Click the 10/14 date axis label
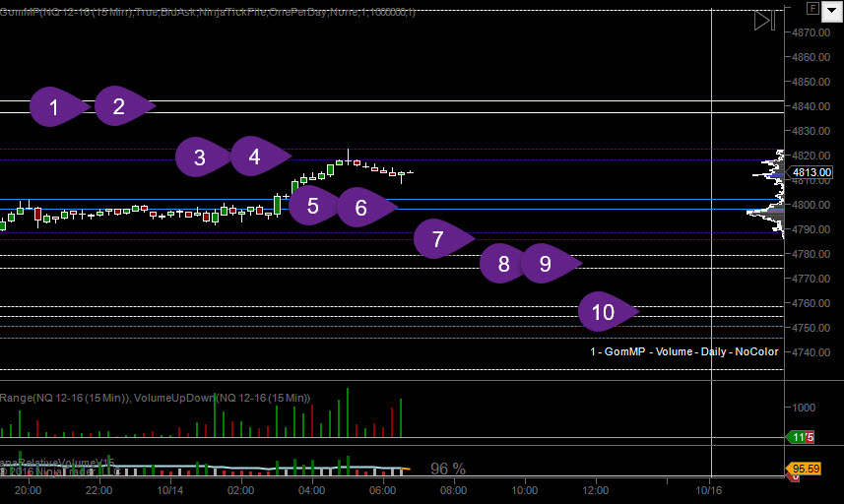Image resolution: width=844 pixels, height=504 pixels. tap(170, 490)
